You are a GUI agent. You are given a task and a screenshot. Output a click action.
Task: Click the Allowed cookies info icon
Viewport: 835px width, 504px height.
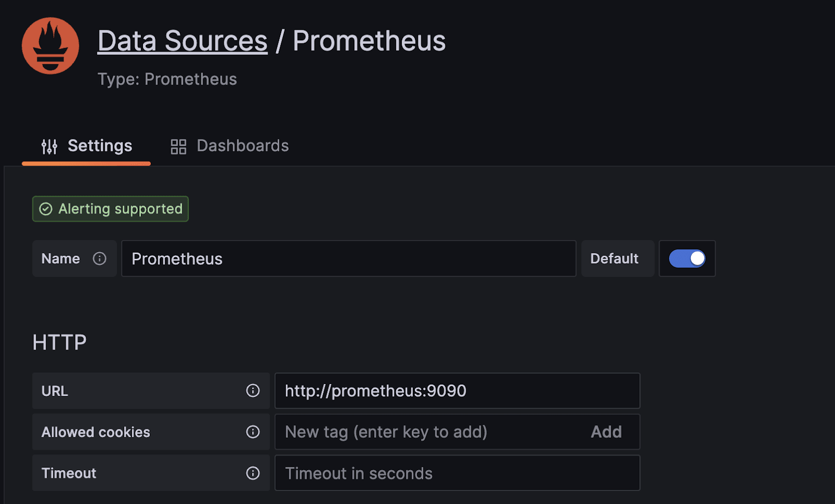(x=253, y=432)
